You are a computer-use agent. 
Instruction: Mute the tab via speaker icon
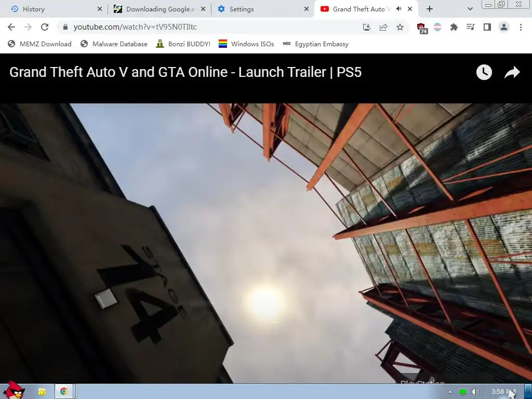pyautogui.click(x=399, y=9)
